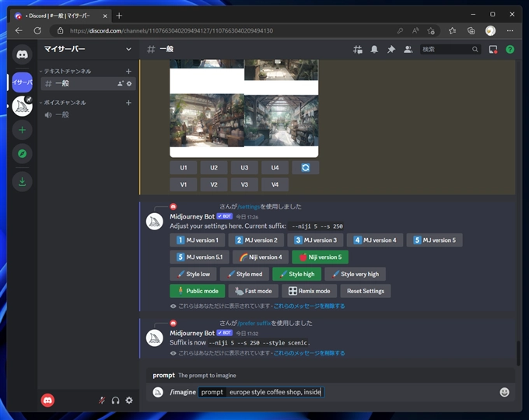The image size is (529, 420).
Task: Select Style low option
Action: (193, 274)
